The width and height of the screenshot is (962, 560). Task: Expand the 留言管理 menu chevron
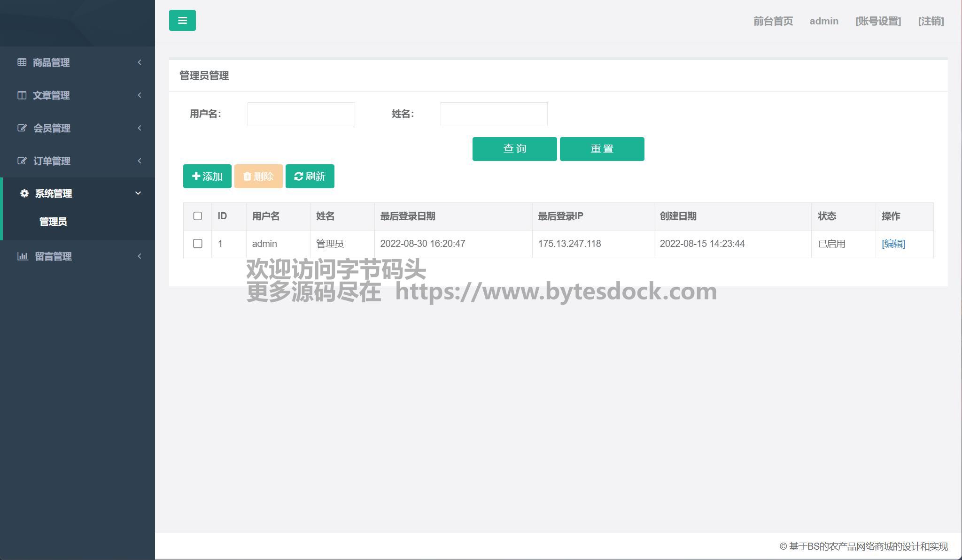pos(140,256)
